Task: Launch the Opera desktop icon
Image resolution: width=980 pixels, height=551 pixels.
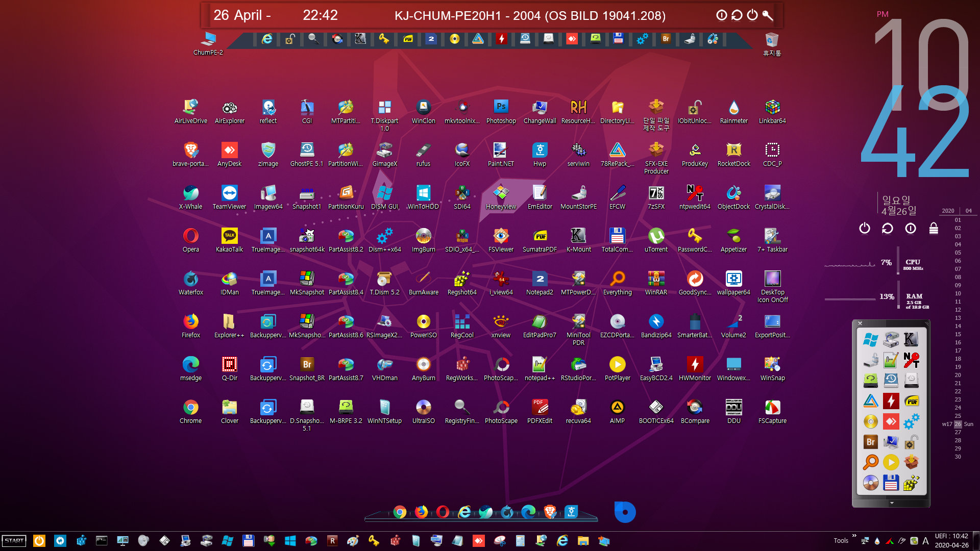Action: pos(191,240)
